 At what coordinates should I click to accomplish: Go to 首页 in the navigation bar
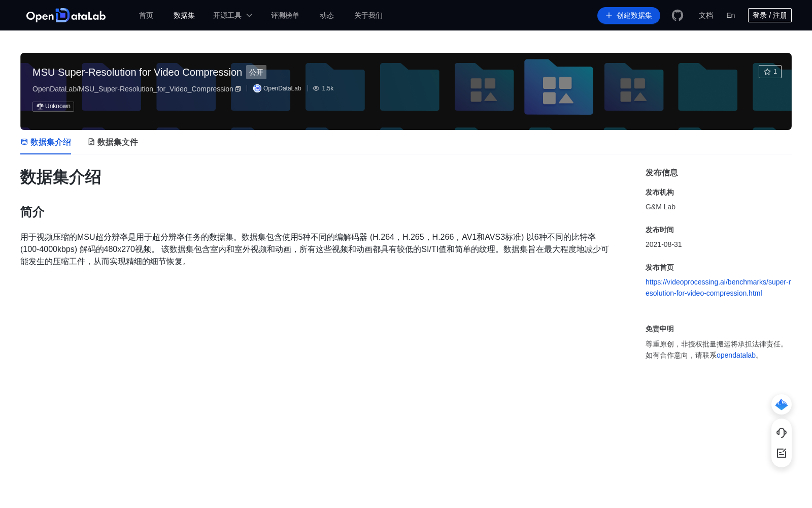click(146, 15)
